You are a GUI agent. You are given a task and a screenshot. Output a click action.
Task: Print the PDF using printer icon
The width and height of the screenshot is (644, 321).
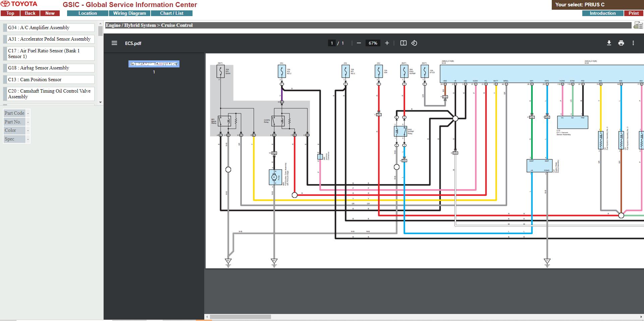(621, 43)
